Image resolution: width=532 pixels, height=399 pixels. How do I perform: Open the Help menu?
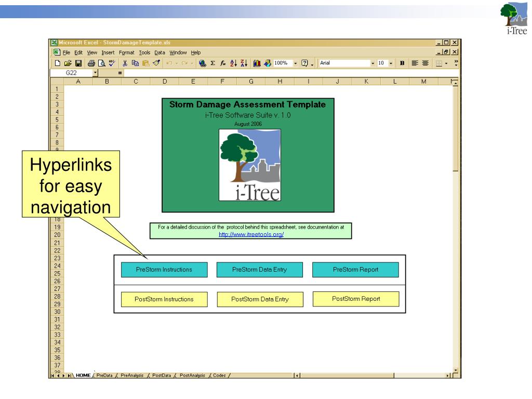point(196,52)
